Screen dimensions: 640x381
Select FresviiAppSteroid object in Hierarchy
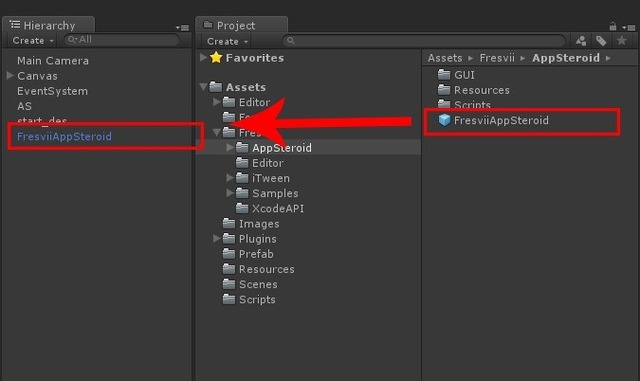click(x=64, y=136)
